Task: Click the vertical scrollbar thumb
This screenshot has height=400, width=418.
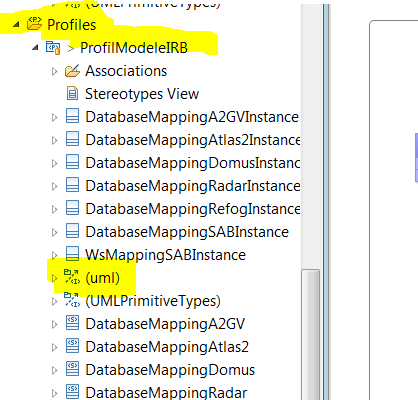Action: (x=310, y=334)
